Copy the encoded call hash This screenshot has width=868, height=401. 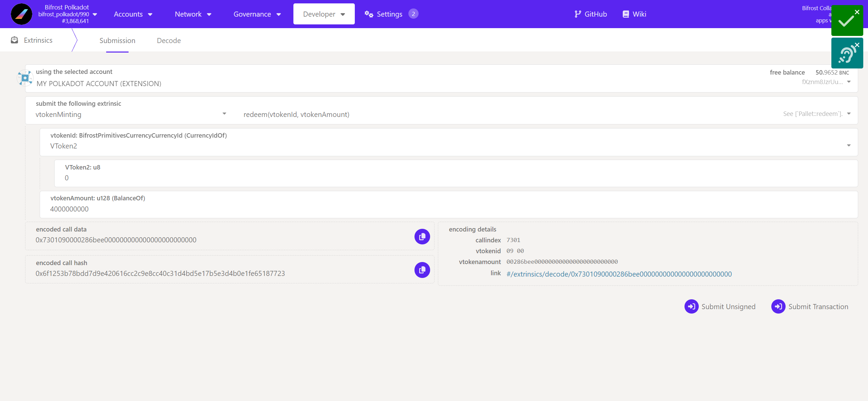tap(422, 270)
